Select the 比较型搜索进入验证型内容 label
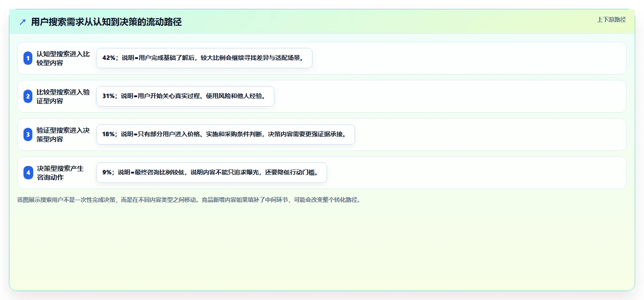644x300 pixels. [63, 96]
